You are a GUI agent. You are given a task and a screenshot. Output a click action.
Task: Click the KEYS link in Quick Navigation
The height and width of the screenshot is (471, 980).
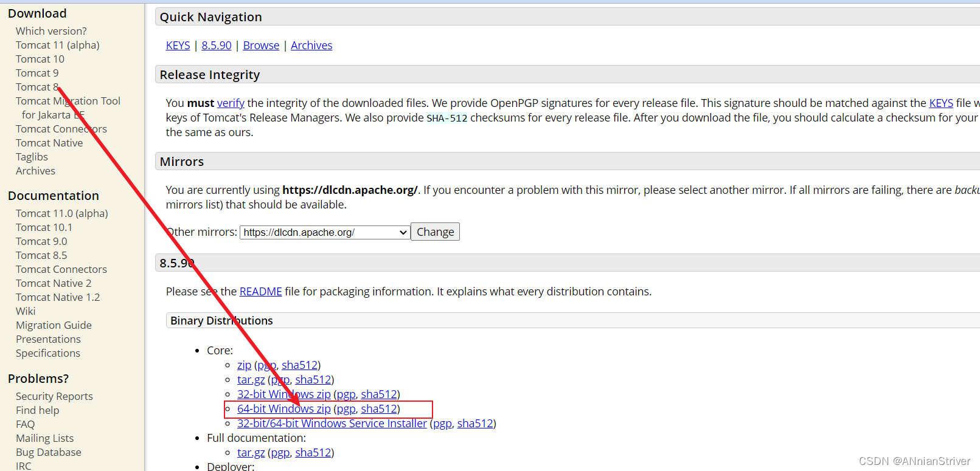click(x=178, y=46)
